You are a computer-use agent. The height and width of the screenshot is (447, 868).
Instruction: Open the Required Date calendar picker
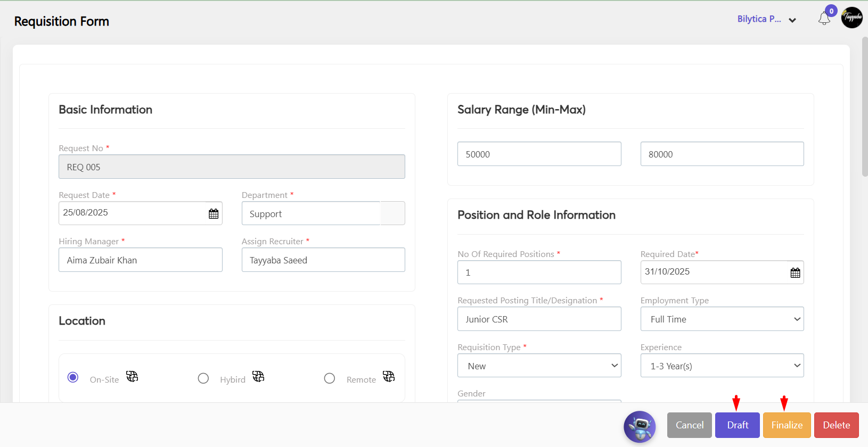[x=795, y=272]
